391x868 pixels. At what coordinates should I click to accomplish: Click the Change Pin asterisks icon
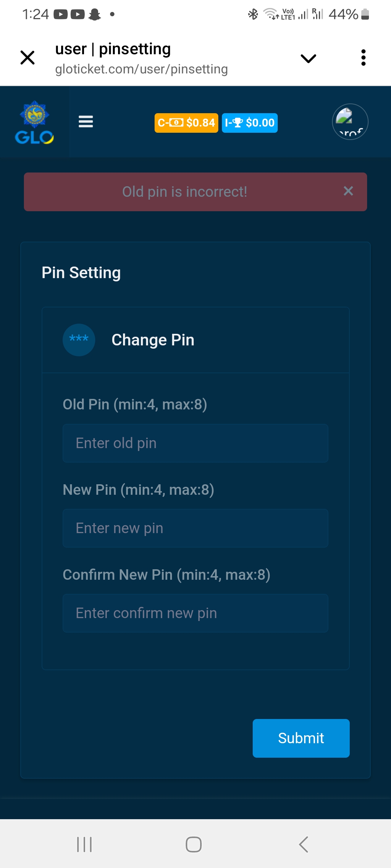(79, 340)
